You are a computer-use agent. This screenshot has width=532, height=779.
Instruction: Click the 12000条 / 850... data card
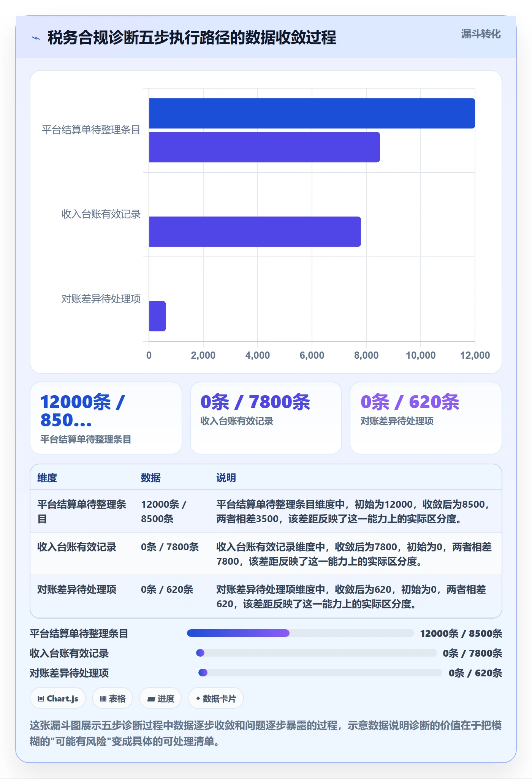point(106,418)
